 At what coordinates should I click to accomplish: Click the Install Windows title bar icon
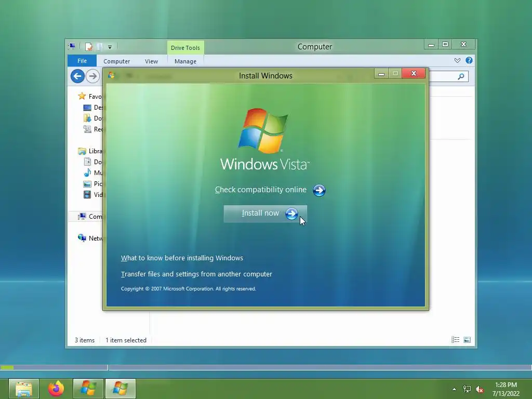click(x=111, y=75)
